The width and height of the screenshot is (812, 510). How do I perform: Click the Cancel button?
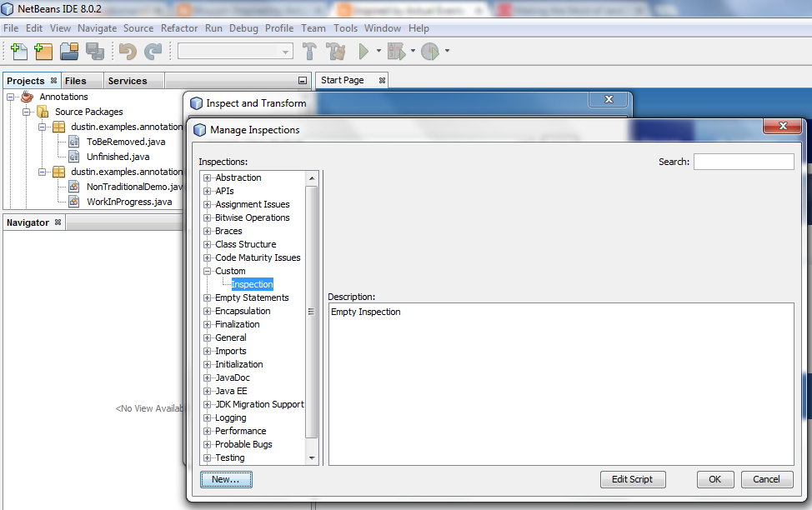766,479
